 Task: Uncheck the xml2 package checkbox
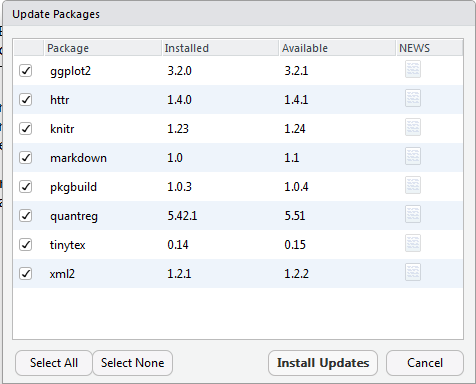click(25, 274)
